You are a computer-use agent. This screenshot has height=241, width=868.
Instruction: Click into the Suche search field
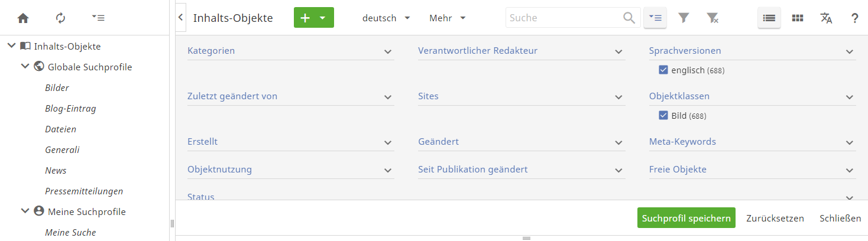[x=565, y=18]
